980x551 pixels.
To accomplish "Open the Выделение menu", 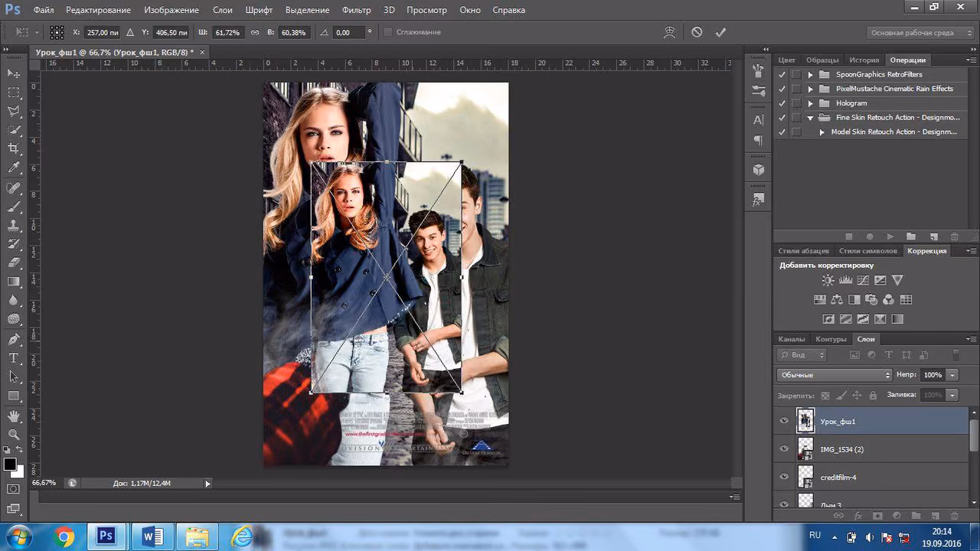I will [x=307, y=11].
